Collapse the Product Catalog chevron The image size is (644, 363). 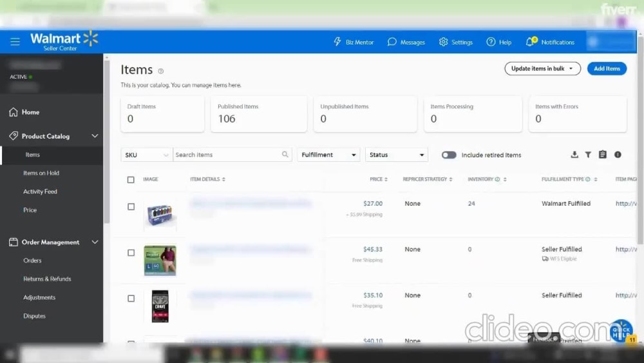click(95, 136)
